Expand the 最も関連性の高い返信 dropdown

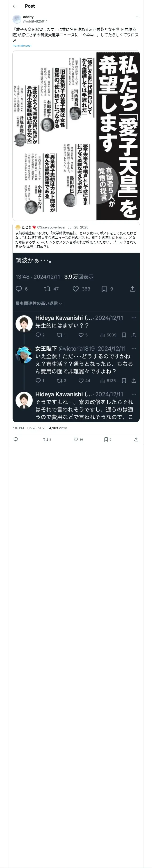(39, 303)
